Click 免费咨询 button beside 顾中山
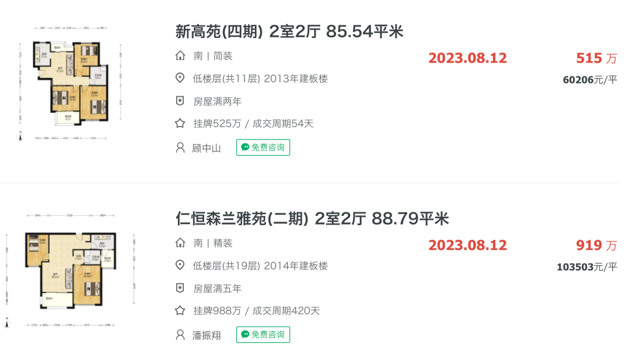 click(x=263, y=148)
